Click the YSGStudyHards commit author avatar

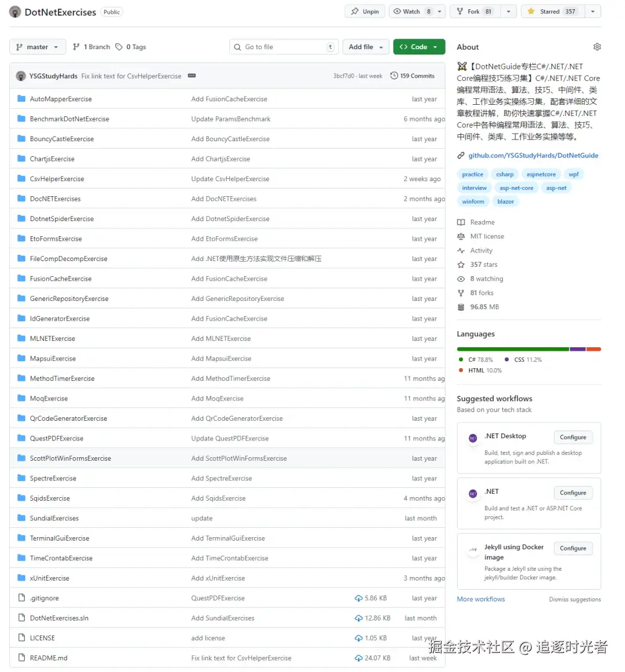(21, 76)
